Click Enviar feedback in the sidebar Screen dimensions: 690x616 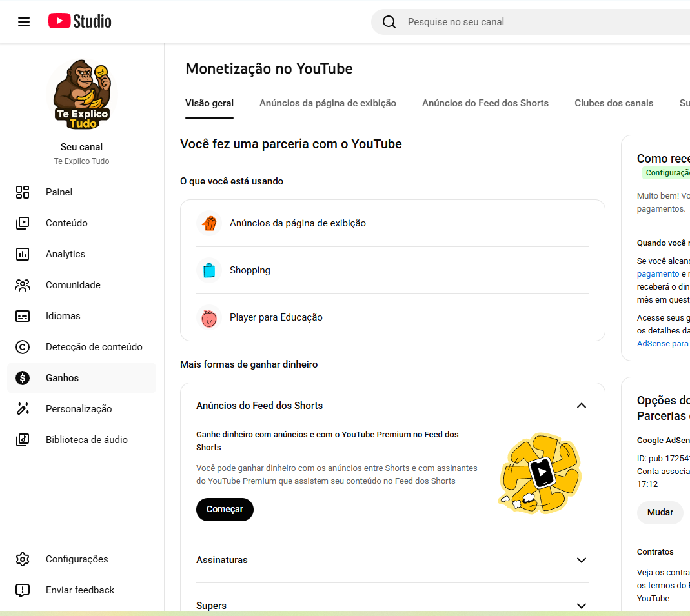pos(81,590)
